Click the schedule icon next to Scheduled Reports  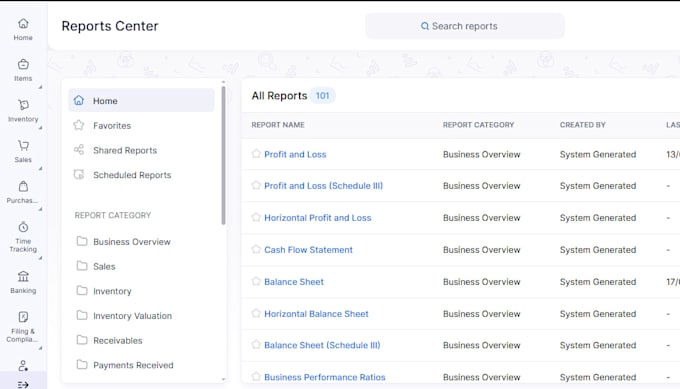point(78,175)
